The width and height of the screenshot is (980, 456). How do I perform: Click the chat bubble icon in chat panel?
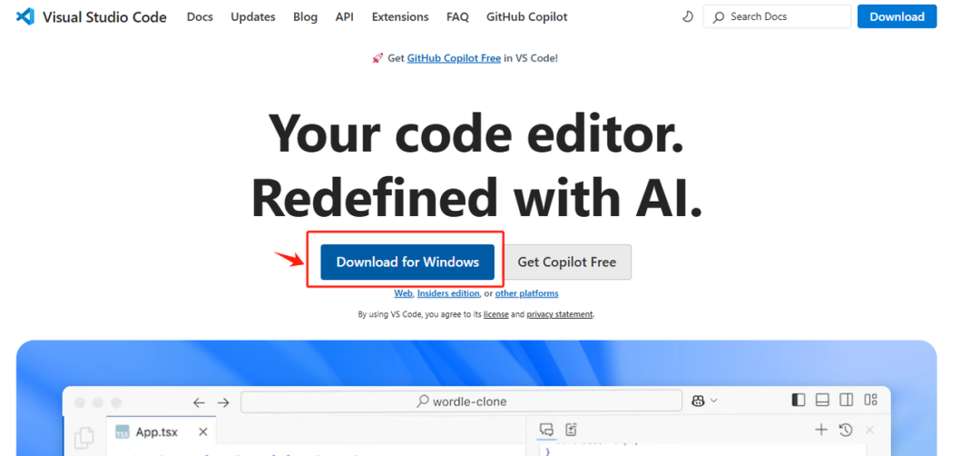coord(546,429)
